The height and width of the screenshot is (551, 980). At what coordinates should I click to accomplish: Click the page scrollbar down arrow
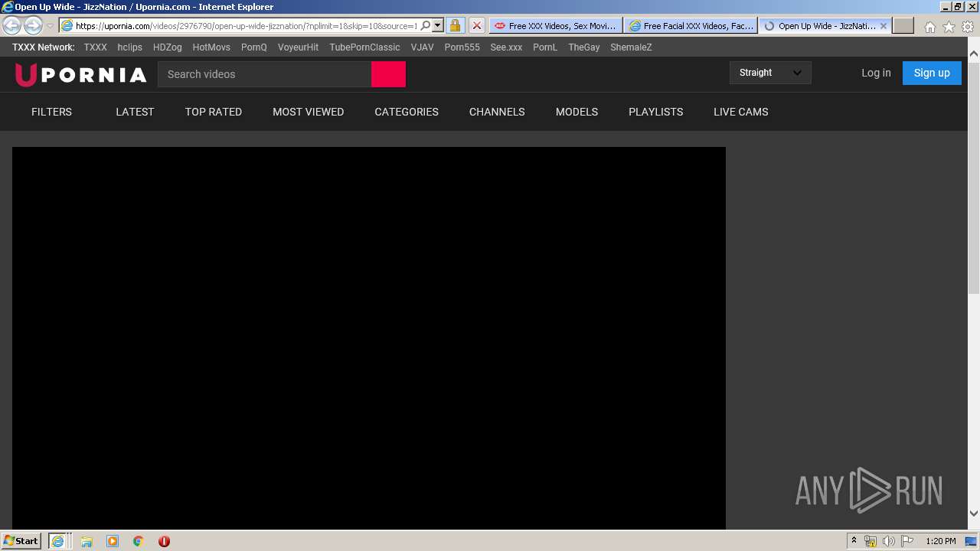coord(974,514)
